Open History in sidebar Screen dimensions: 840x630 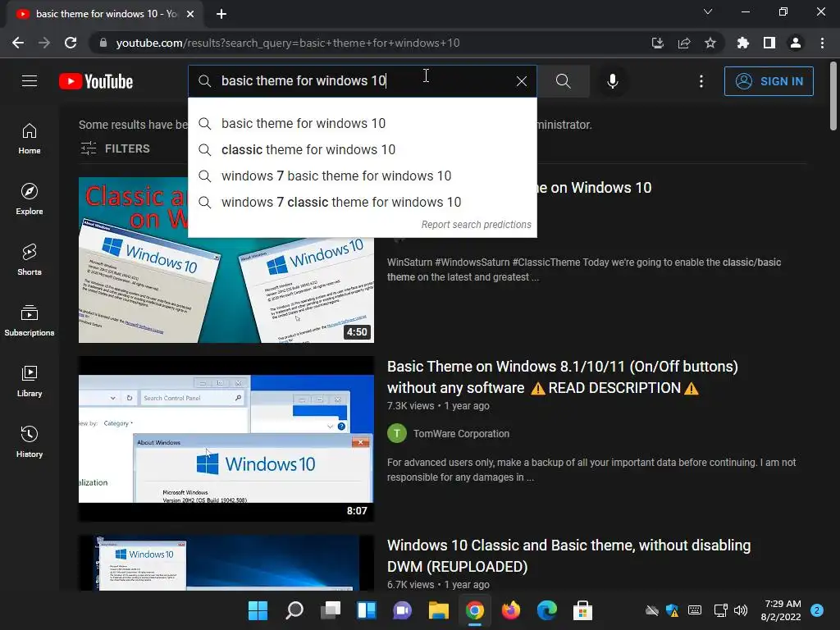pos(30,441)
